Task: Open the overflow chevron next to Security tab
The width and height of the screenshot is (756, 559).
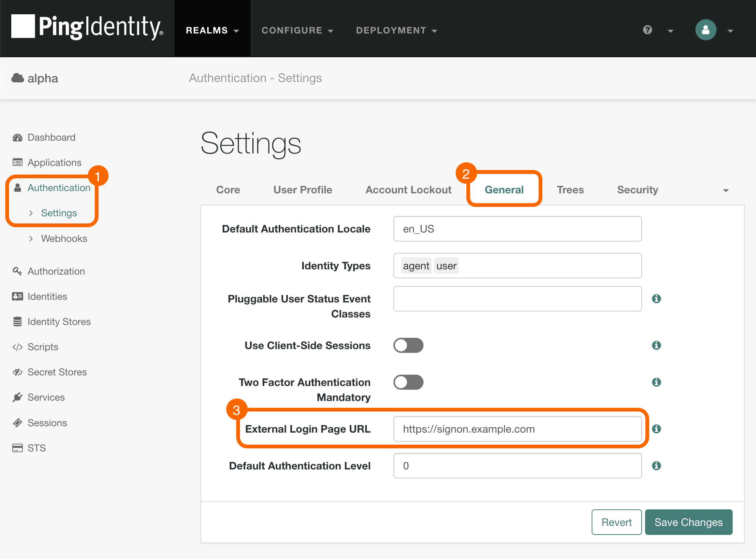Action: click(x=726, y=190)
